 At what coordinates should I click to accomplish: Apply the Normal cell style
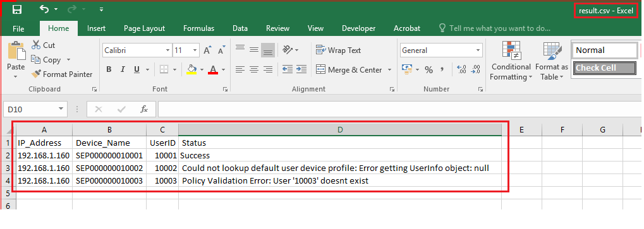(x=604, y=50)
